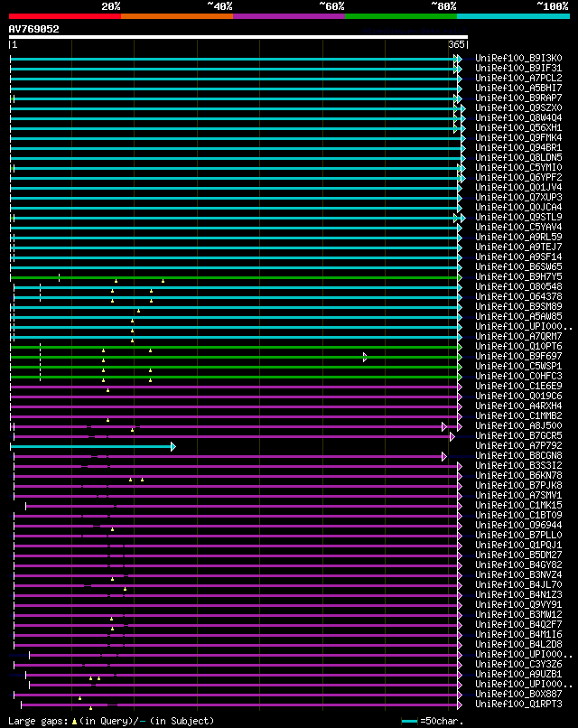Viewport: 578px width, 728px height.
Task: Open hit UniRef100_C1E6E9
Action: [518, 387]
